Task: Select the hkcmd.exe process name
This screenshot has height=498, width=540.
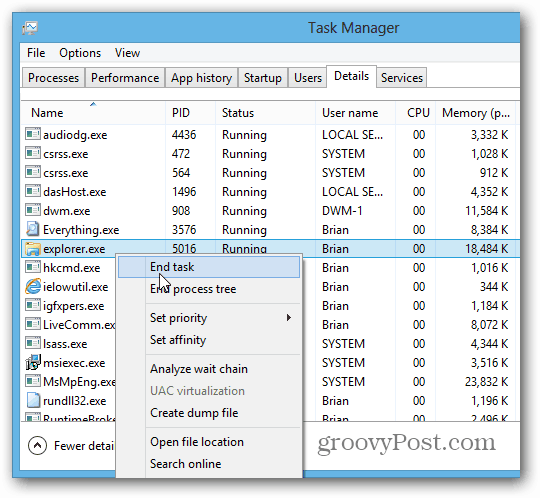Action: click(x=72, y=268)
